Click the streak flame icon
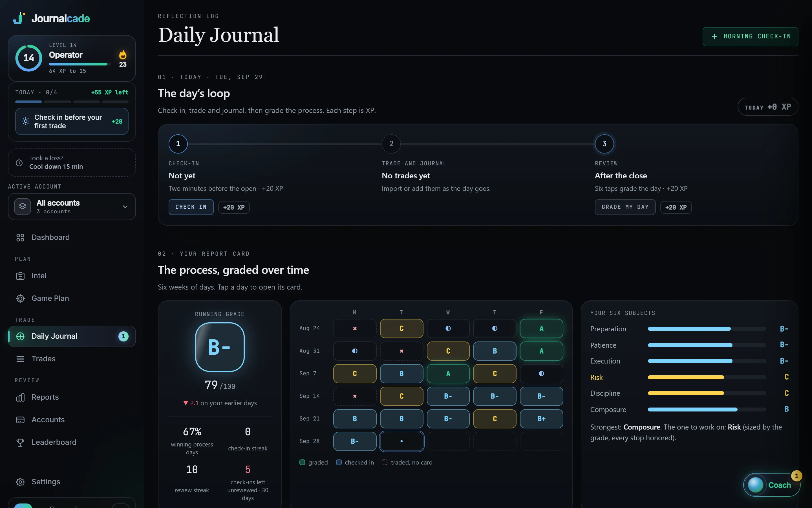Screen dimensions: 812x508 click(123, 55)
